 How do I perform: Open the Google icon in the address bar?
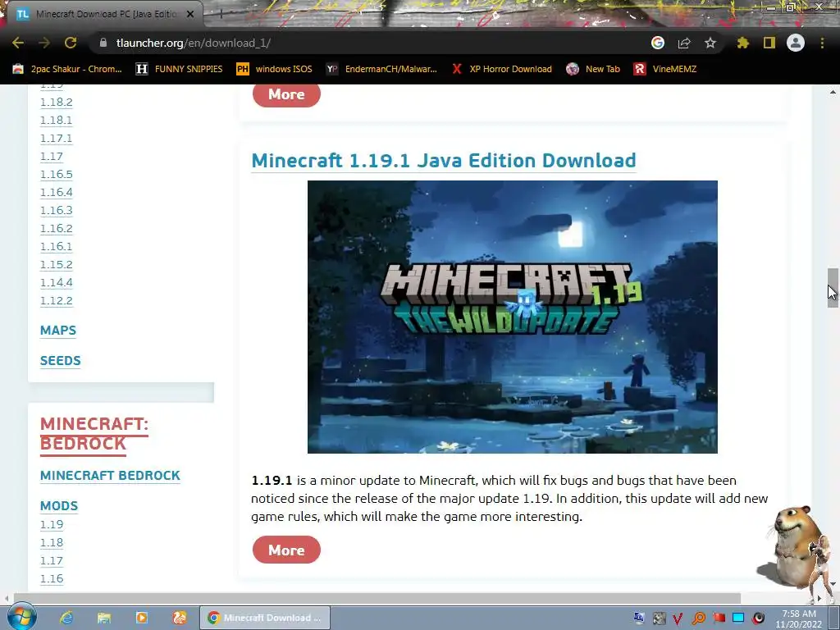(658, 43)
